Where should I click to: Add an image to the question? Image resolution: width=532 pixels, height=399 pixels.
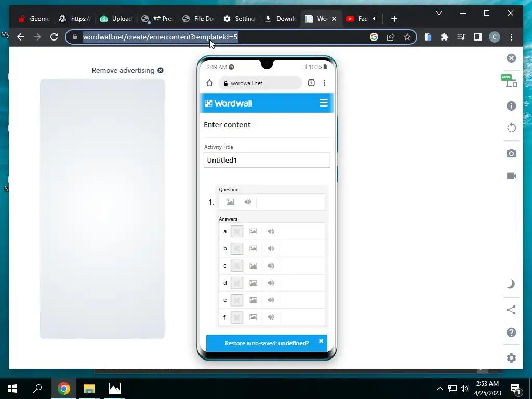tap(230, 202)
